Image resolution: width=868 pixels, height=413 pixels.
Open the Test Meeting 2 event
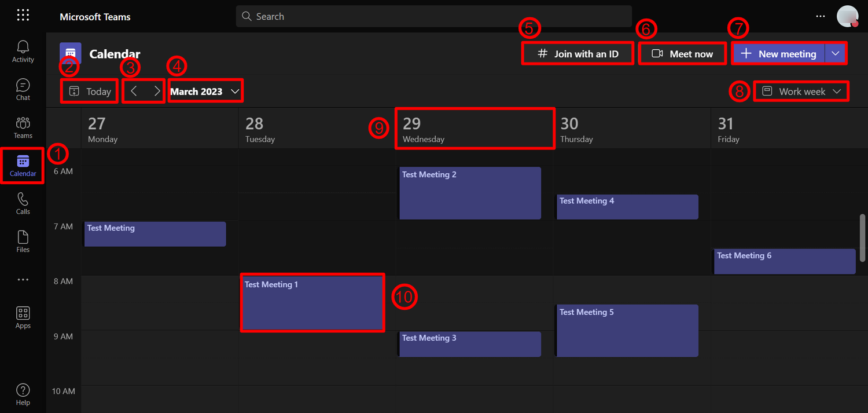(470, 193)
